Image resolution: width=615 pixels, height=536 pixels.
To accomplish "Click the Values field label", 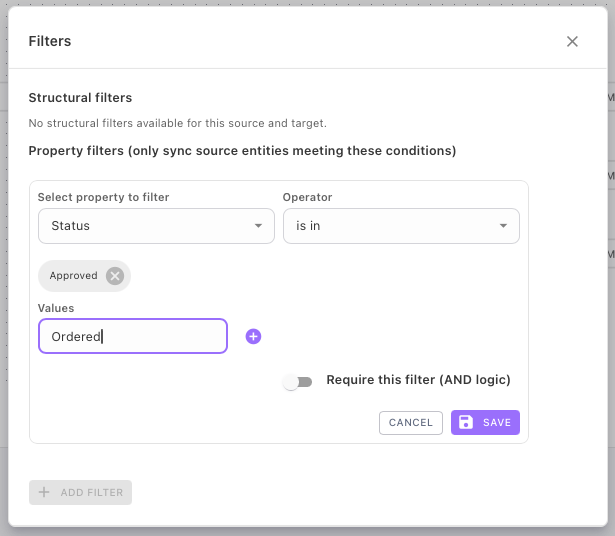I will coord(56,309).
